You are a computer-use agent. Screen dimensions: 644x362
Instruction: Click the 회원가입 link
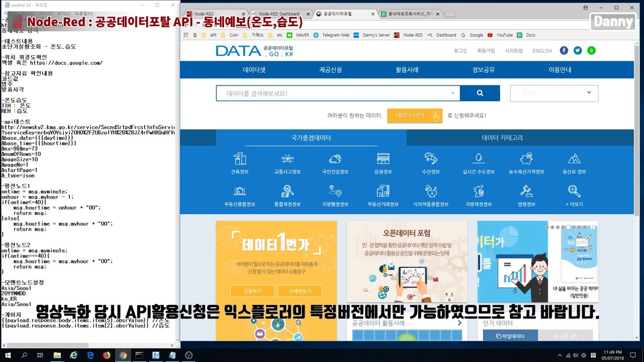point(486,51)
